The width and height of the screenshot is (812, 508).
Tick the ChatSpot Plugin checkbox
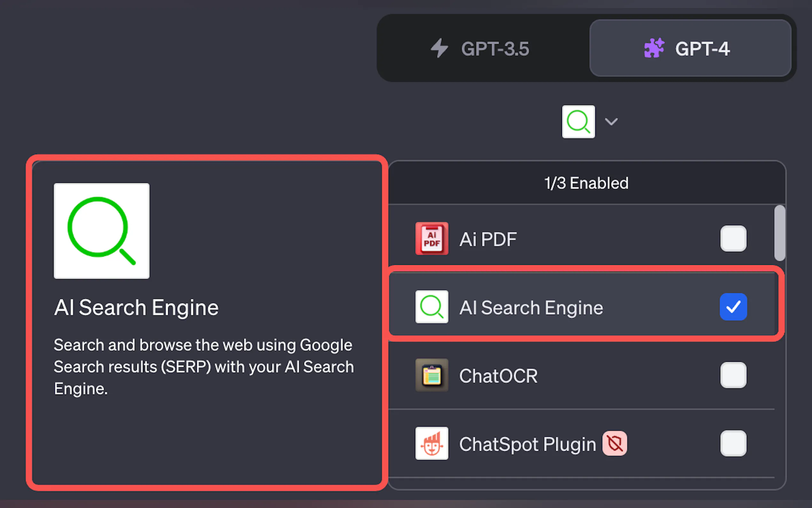coord(733,443)
